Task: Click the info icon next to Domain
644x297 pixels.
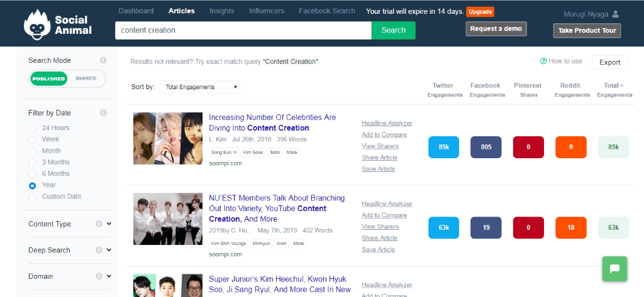Action: (x=99, y=276)
